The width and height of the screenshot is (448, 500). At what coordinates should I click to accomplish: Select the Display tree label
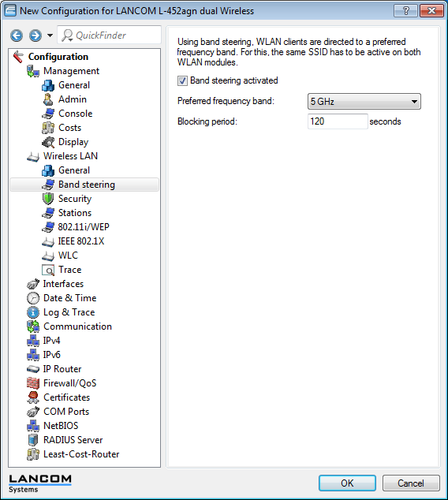point(73,142)
